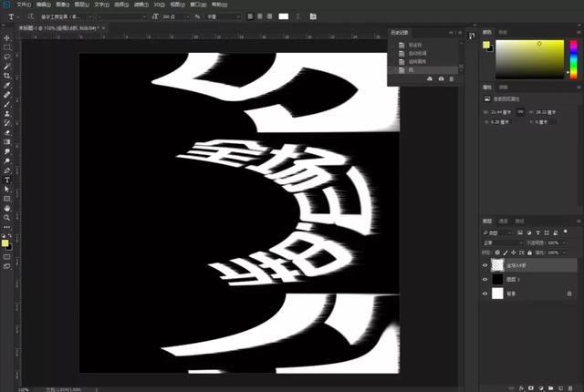584x392 pixels.
Task: Open the 文件 menu
Action: click(x=24, y=5)
